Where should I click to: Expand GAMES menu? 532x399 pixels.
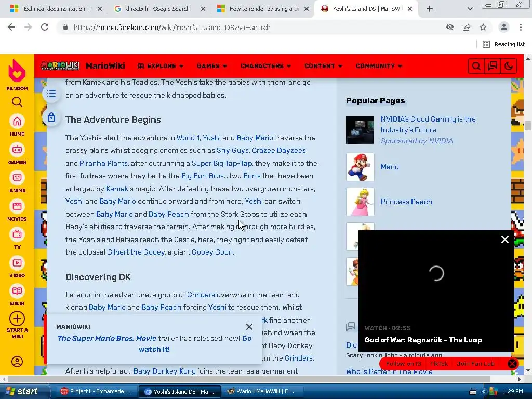(x=212, y=66)
